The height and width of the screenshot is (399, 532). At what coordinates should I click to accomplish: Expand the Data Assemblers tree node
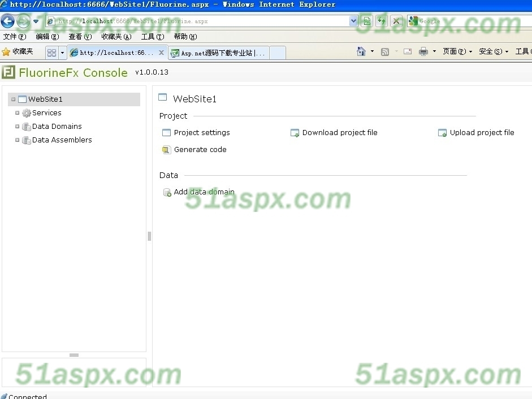pyautogui.click(x=17, y=140)
